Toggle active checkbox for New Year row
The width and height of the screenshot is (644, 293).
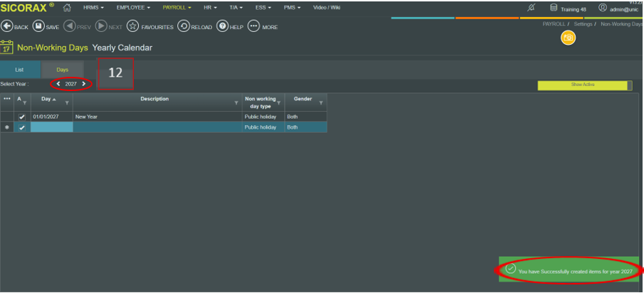pyautogui.click(x=21, y=117)
